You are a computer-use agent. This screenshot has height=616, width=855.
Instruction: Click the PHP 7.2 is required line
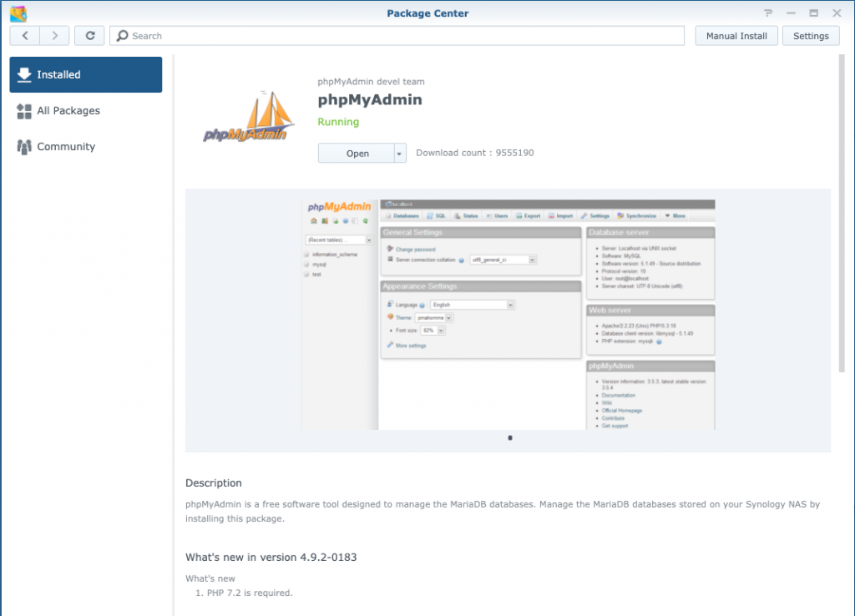pos(250,593)
